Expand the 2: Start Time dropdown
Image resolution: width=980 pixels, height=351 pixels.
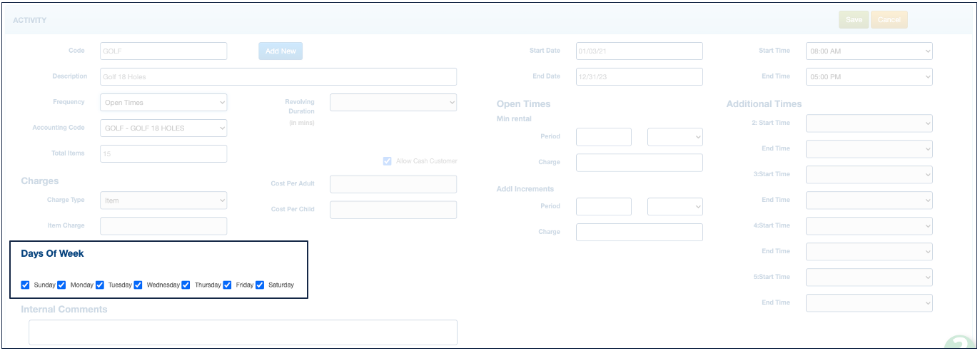pyautogui.click(x=869, y=123)
